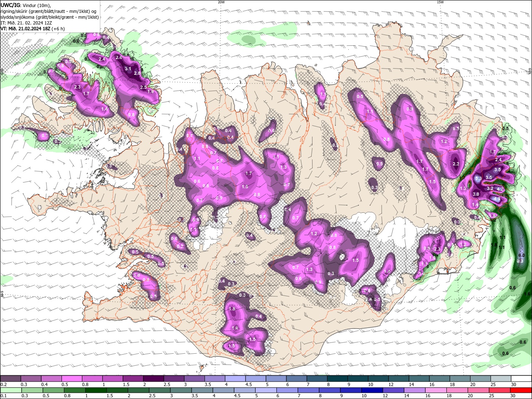Select bright pink snow-scale swatch labeled 0.5
The image size is (532, 399).
click(71, 379)
